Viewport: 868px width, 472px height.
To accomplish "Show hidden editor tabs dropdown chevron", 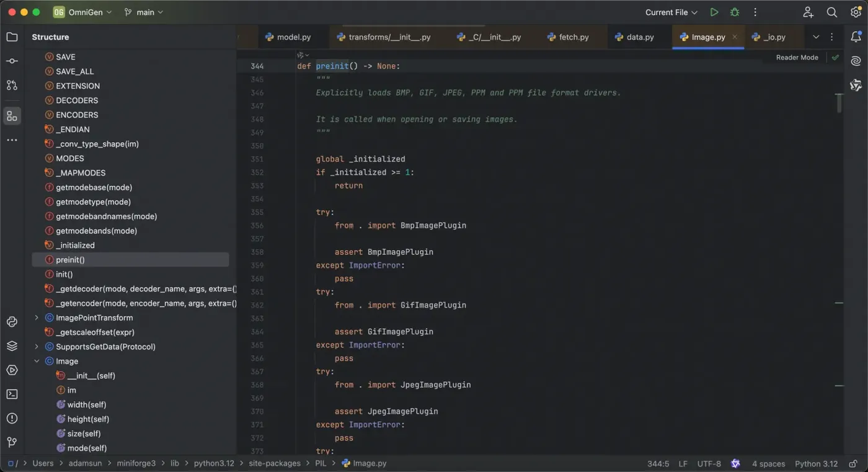I will pos(816,37).
